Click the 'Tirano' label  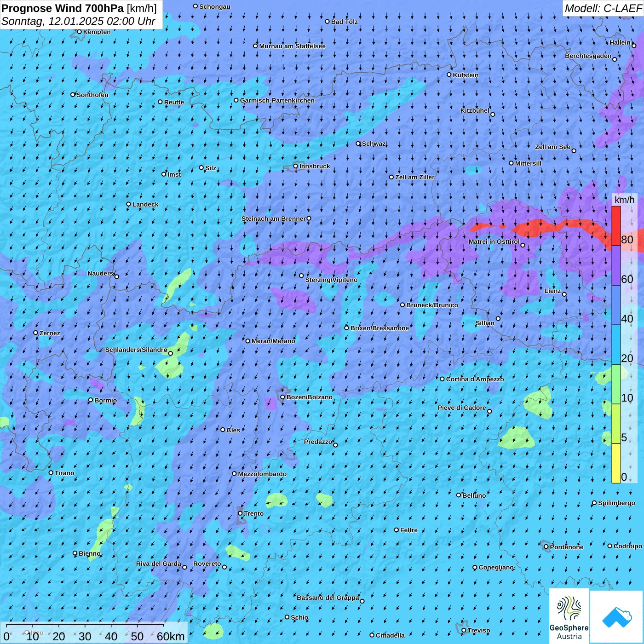click(x=64, y=473)
